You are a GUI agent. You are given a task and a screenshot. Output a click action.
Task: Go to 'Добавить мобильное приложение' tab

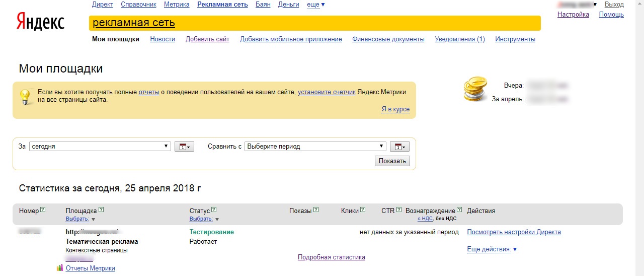pyautogui.click(x=291, y=39)
